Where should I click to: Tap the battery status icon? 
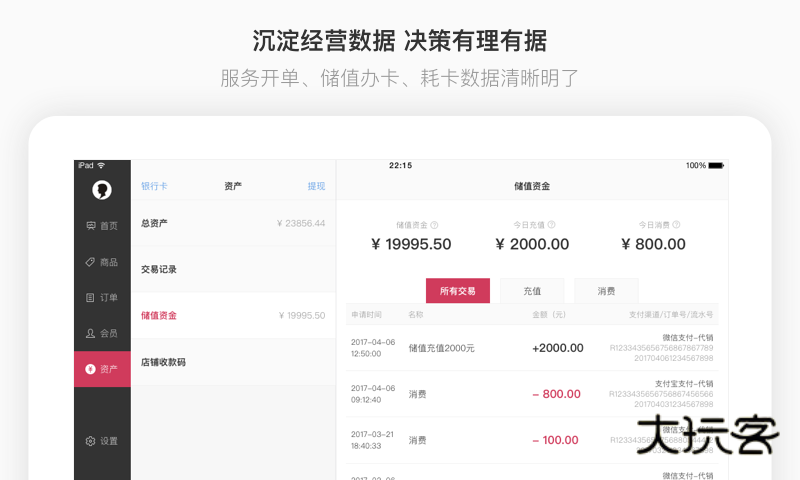(x=716, y=165)
